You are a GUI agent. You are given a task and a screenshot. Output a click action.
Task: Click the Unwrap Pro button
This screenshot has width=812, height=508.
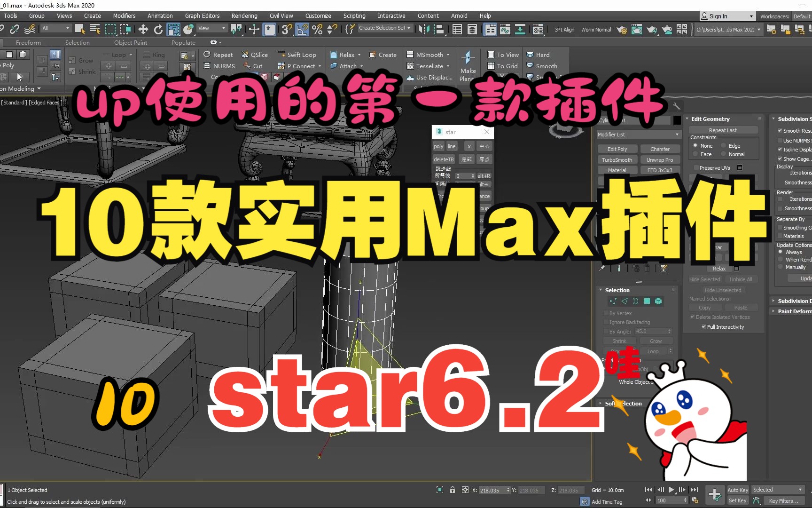[659, 160]
